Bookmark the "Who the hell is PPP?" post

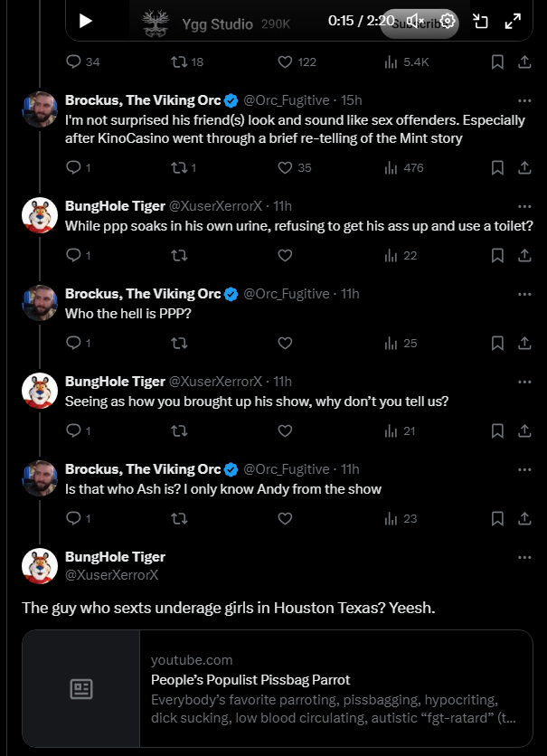pyautogui.click(x=496, y=344)
